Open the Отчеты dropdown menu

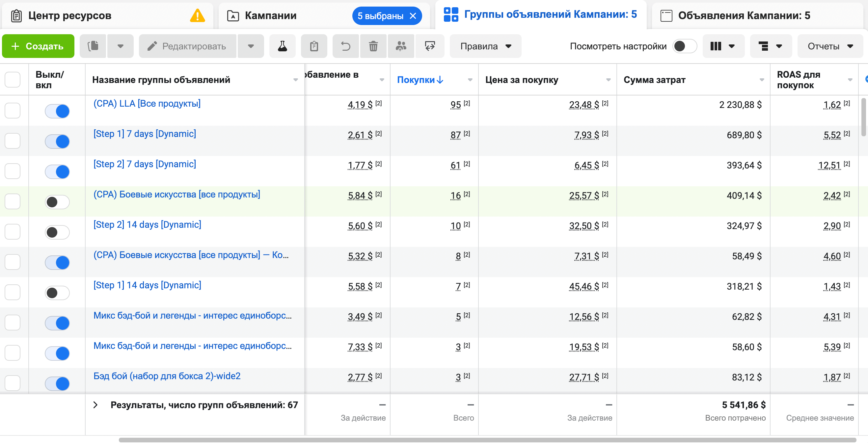pos(830,46)
